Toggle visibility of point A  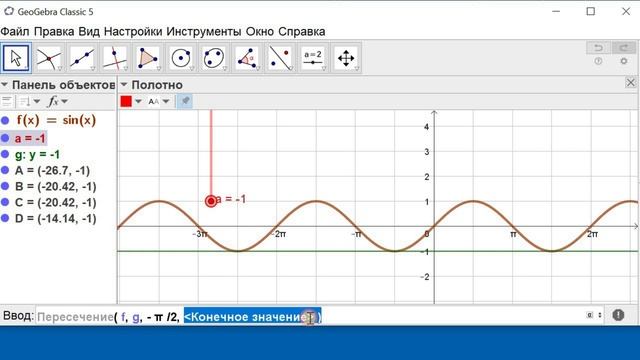click(5, 170)
